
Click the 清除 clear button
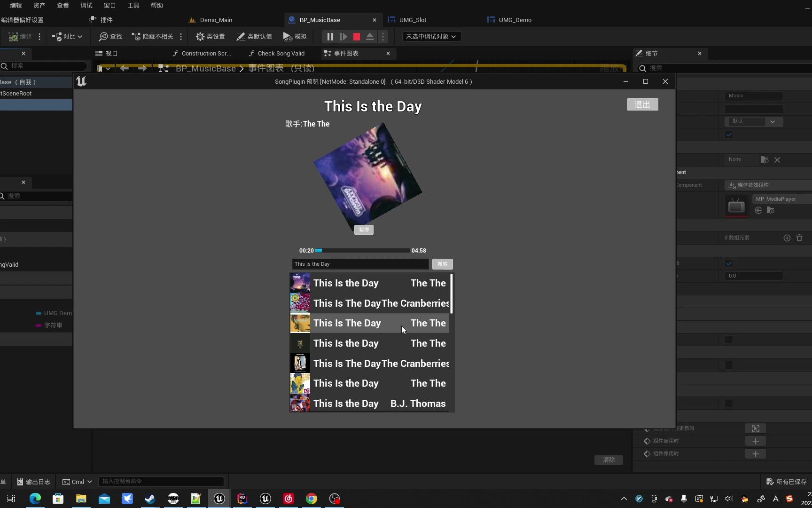tap(609, 460)
